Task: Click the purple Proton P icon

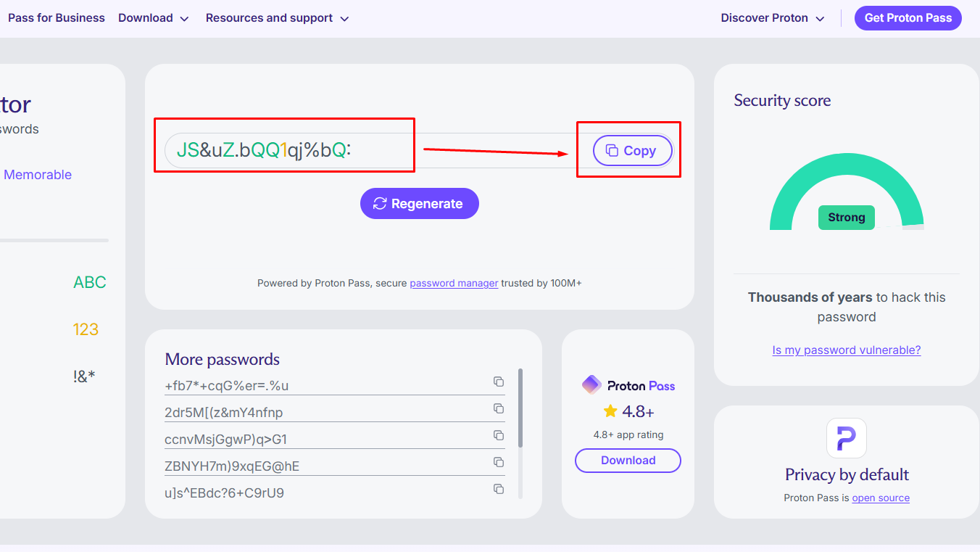Action: coord(846,438)
